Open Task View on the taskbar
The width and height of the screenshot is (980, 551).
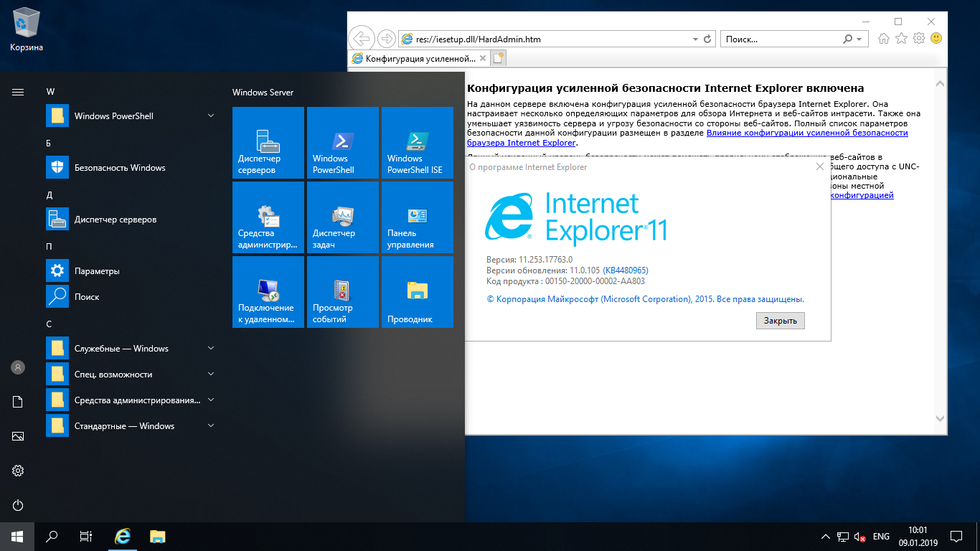86,536
